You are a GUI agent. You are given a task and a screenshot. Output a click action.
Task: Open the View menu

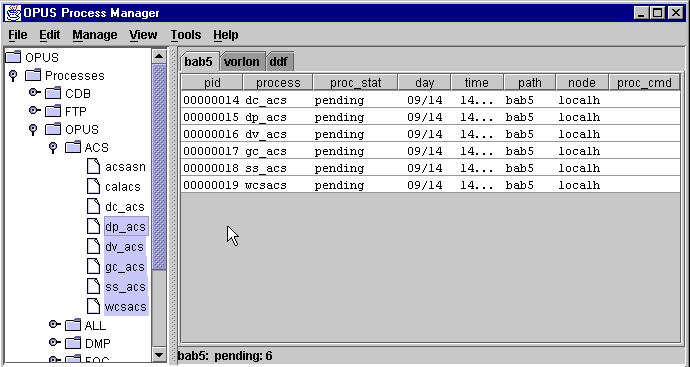click(x=143, y=35)
